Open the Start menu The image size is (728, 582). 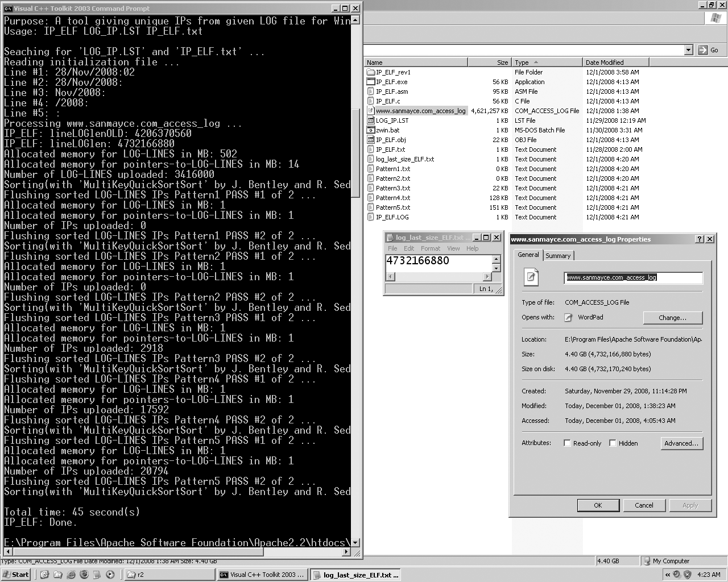coord(16,575)
